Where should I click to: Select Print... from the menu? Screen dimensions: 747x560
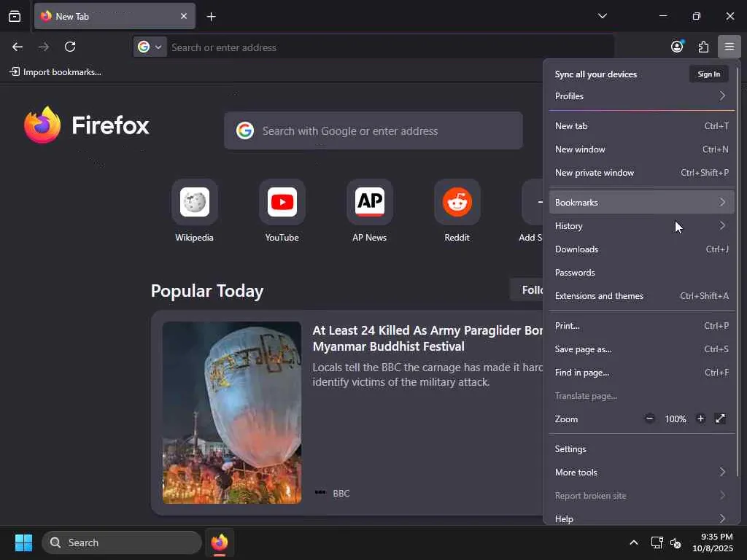(x=641, y=326)
